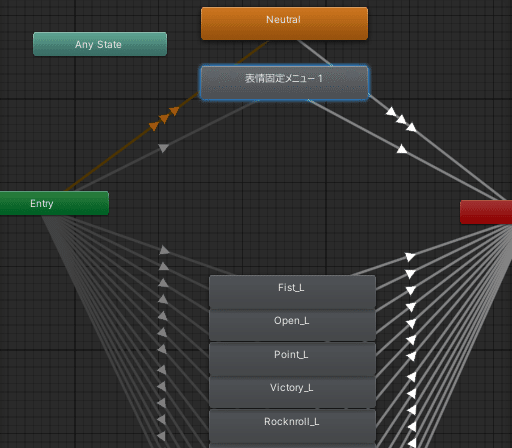512x448 pixels.
Task: Click the transition arrow from Entry to Fist_L
Action: click(x=164, y=250)
